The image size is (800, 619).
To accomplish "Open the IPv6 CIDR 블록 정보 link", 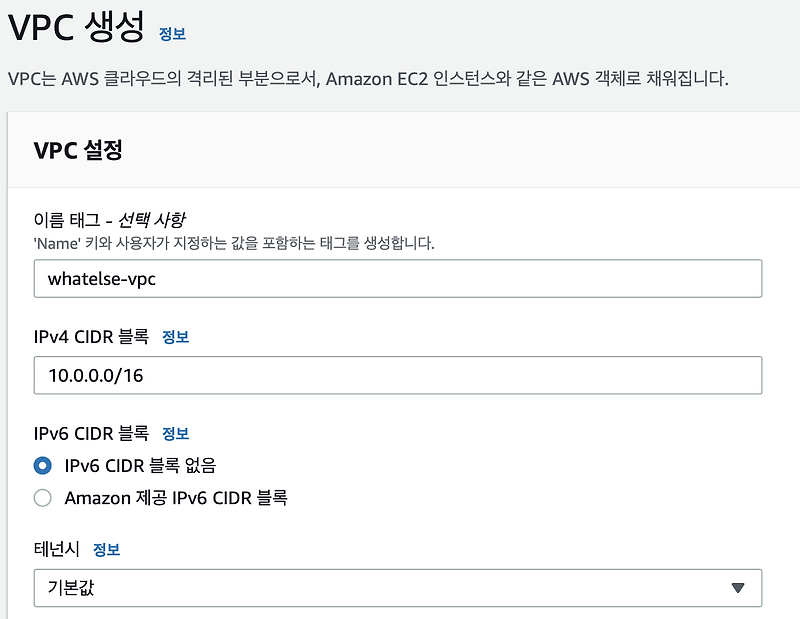I will click(178, 434).
